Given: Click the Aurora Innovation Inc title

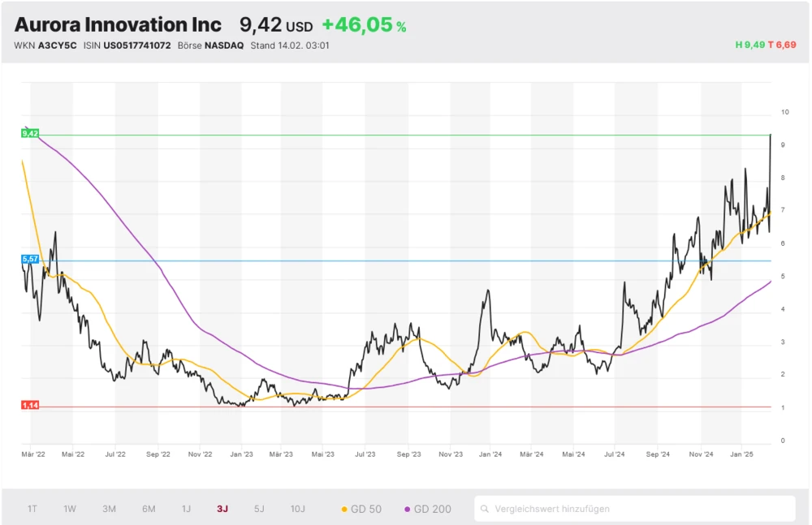Looking at the screenshot, I should coord(118,24).
